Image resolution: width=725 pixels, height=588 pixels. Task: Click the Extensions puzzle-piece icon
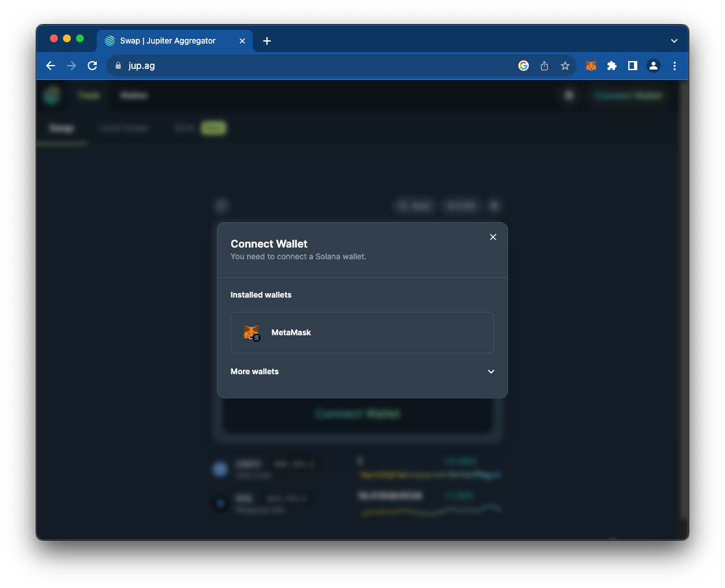[x=611, y=66]
